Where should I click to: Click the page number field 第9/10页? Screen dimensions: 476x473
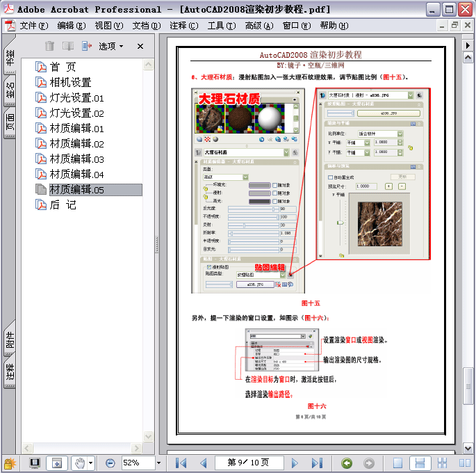click(249, 463)
